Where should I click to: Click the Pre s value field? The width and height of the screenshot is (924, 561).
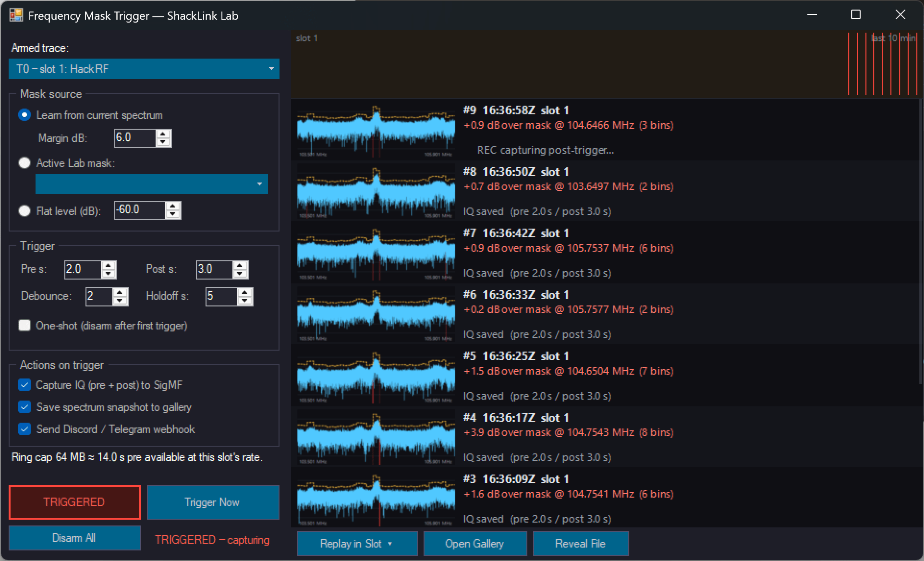pos(83,269)
